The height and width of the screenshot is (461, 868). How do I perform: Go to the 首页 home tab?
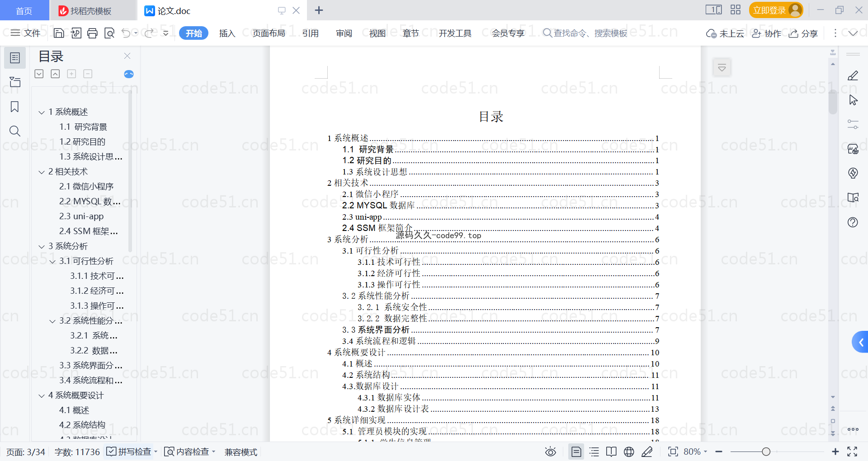click(24, 10)
